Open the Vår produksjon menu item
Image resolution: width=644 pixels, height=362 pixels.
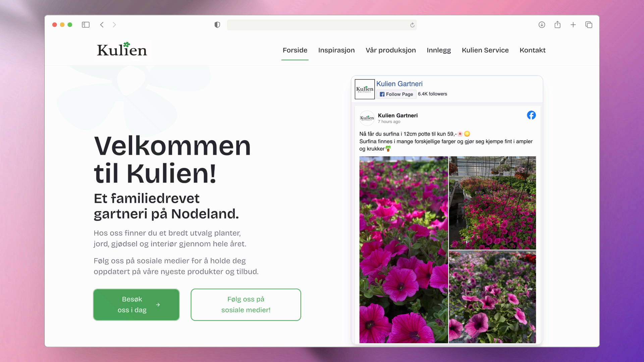pos(391,50)
